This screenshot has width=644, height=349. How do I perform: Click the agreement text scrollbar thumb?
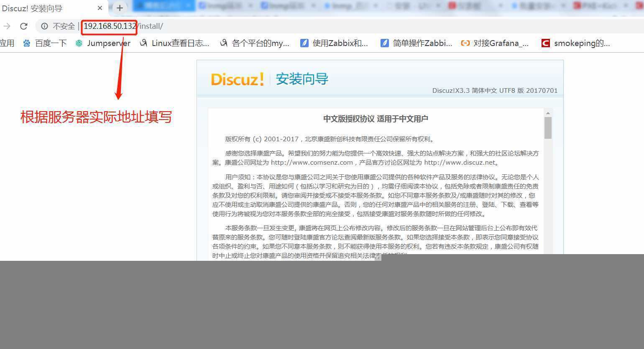548,128
